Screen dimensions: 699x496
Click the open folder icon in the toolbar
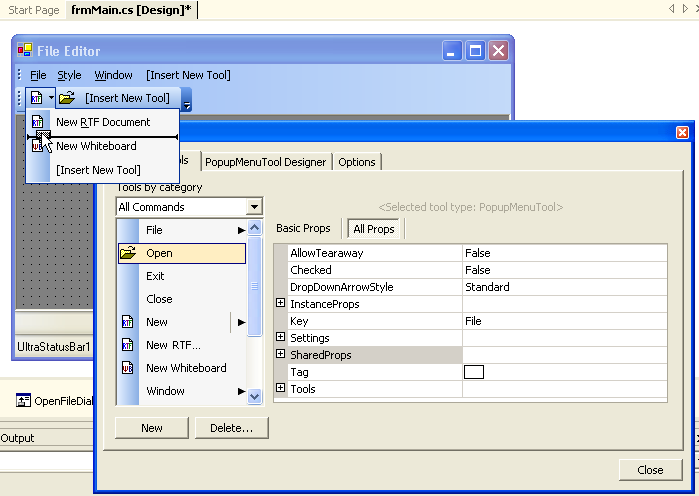click(67, 98)
